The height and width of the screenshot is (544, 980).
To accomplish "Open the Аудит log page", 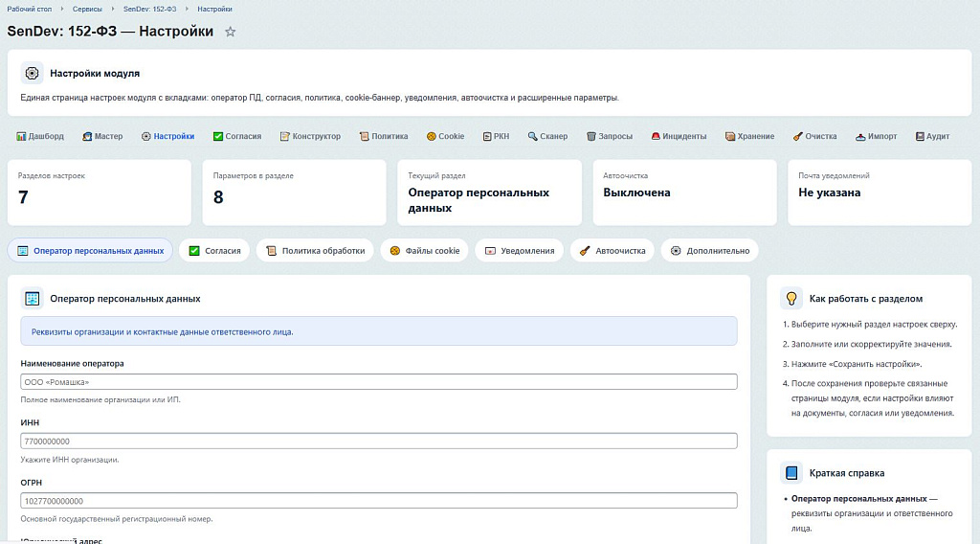I will tap(932, 136).
